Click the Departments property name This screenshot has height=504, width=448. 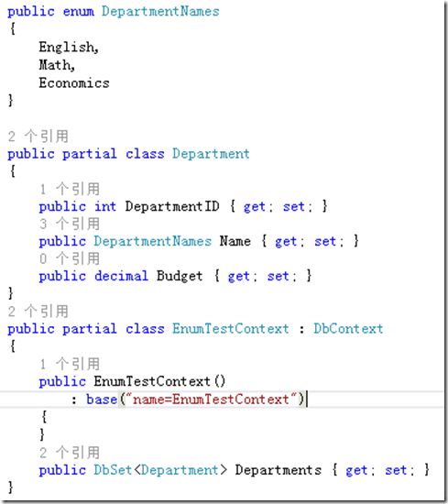[x=279, y=470]
